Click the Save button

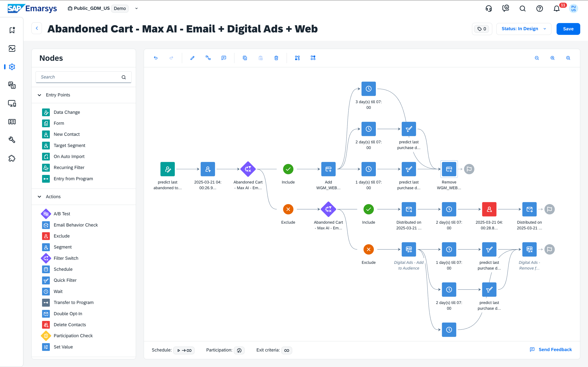coord(568,29)
